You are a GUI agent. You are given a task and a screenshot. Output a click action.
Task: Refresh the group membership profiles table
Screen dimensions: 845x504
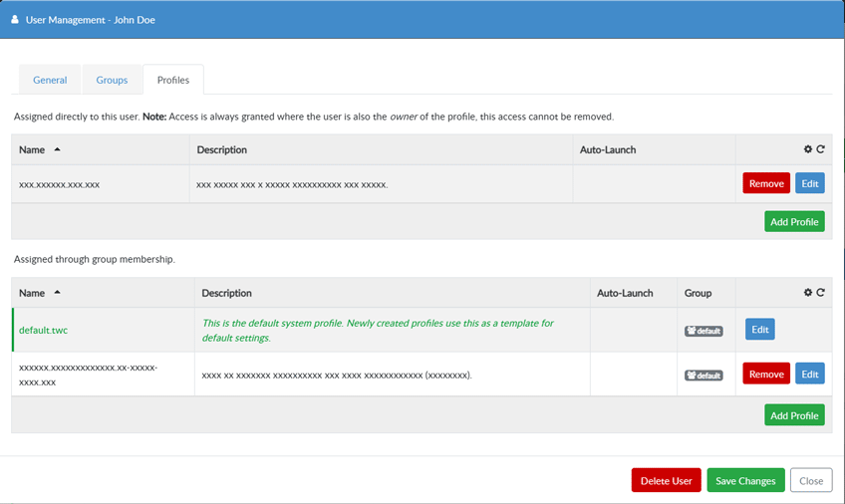821,293
